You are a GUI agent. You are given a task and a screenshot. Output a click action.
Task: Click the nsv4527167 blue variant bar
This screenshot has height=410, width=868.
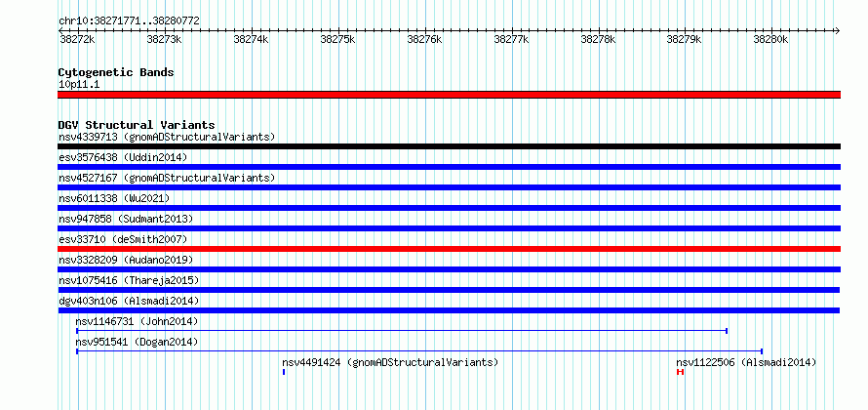pyautogui.click(x=449, y=187)
